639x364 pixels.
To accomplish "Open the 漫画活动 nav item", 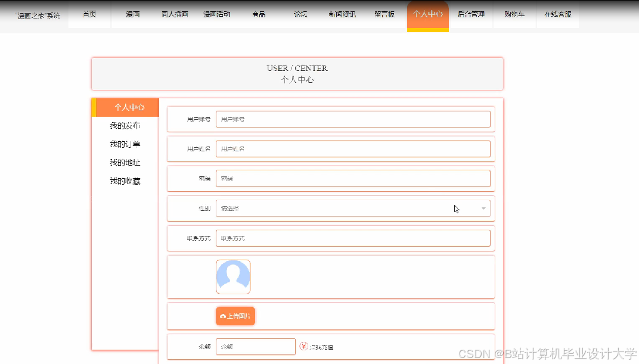I will [x=217, y=14].
